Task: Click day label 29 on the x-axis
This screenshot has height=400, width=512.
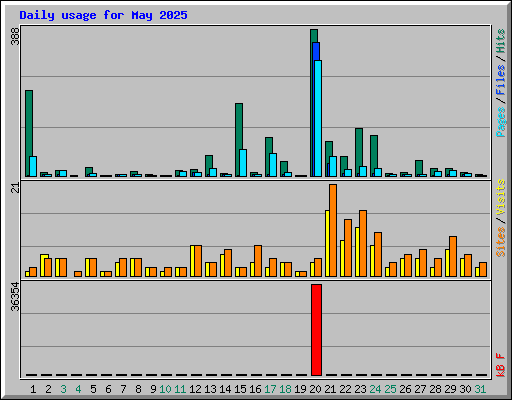Action: pyautogui.click(x=450, y=389)
